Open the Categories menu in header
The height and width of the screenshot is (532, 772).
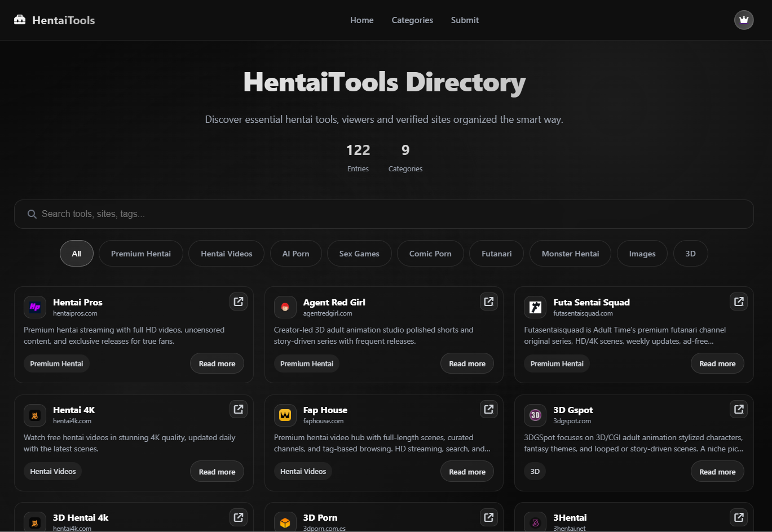(x=412, y=20)
